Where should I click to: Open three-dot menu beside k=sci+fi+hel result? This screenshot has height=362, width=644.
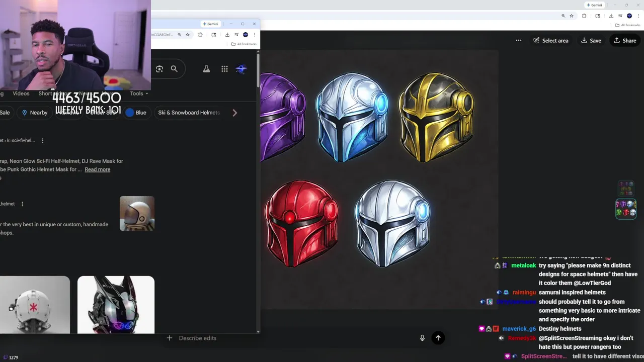click(x=42, y=141)
